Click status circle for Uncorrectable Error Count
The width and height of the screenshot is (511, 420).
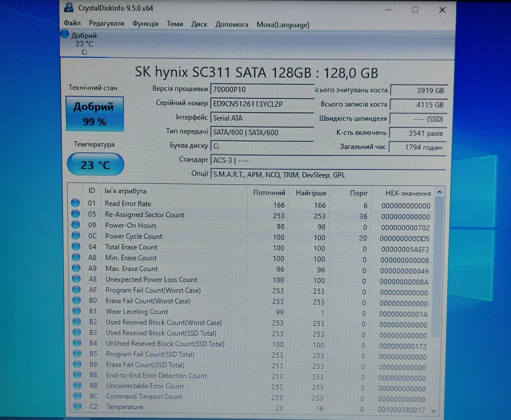coord(78,385)
